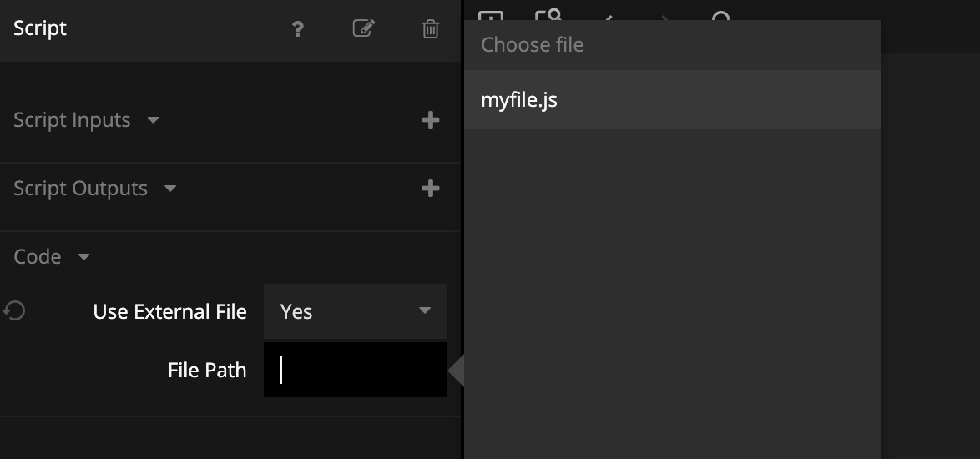Image resolution: width=980 pixels, height=459 pixels.
Task: Click the forward arrow in top toolbar
Action: pyautogui.click(x=664, y=15)
